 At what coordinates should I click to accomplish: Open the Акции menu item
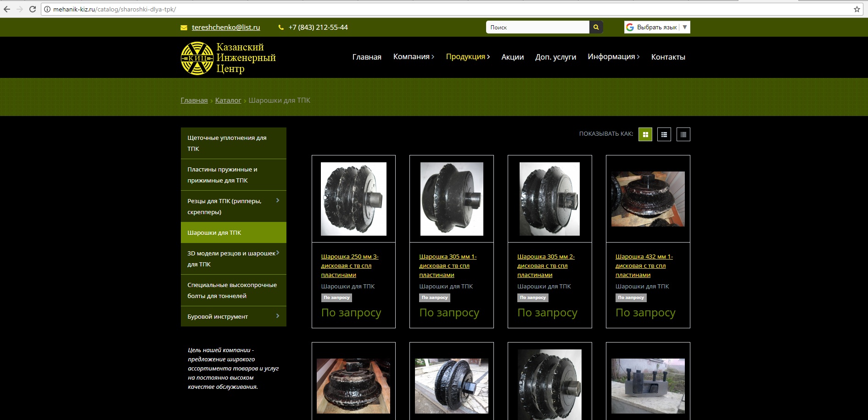tap(512, 57)
